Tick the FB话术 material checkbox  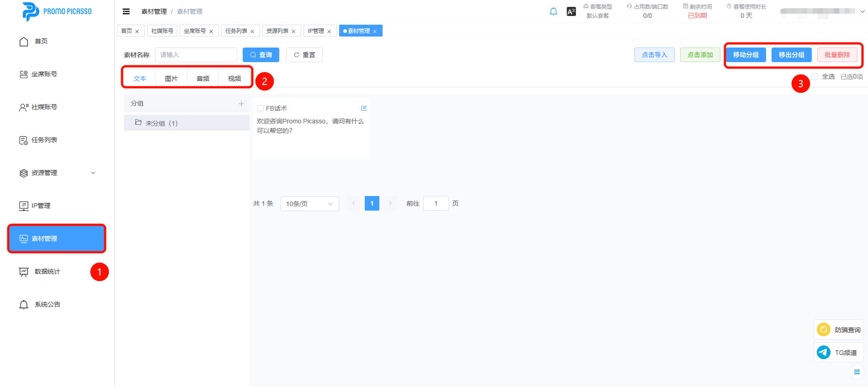tap(261, 108)
